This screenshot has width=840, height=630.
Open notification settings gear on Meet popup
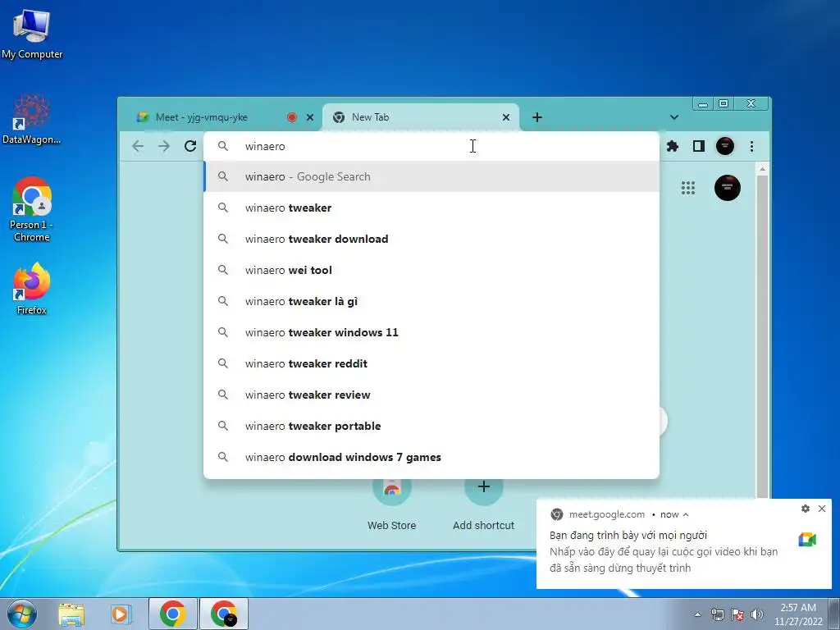[x=806, y=509]
